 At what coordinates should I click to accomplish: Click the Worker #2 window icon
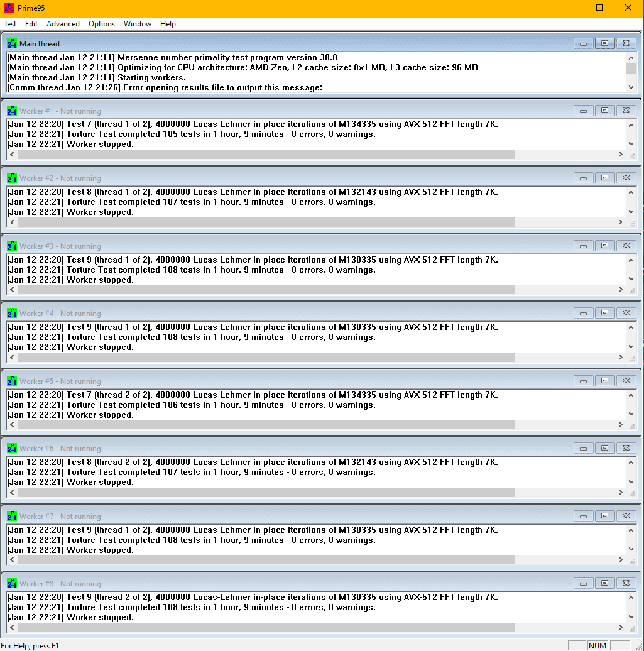click(12, 178)
